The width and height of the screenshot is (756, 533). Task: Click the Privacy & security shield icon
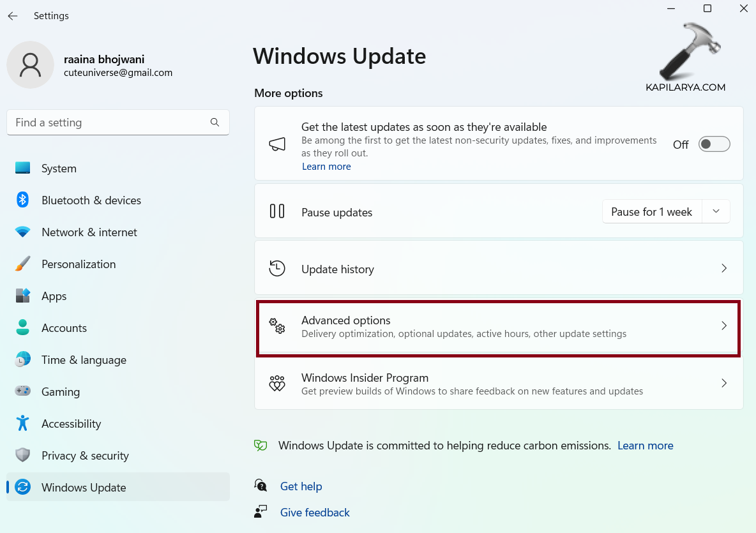(x=23, y=455)
